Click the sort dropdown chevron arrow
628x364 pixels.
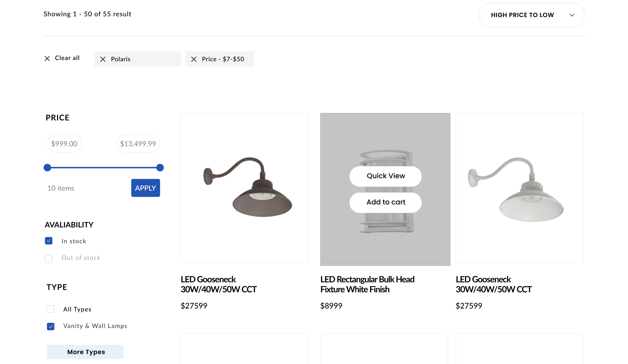coord(572,15)
